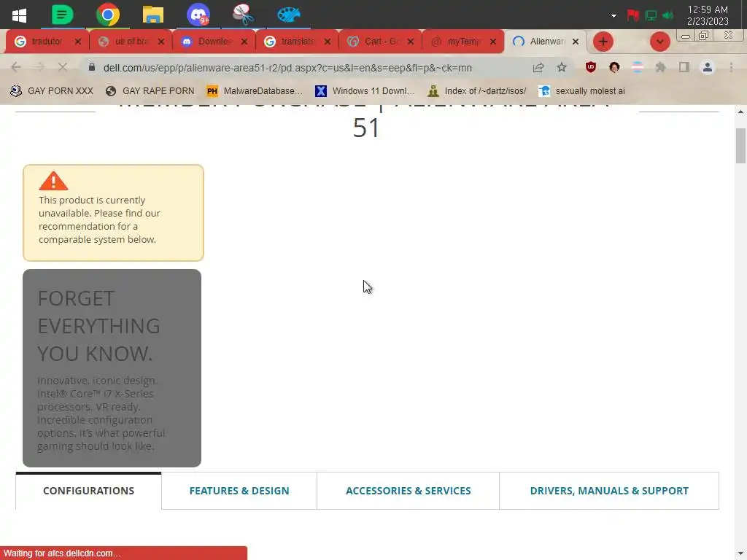Image resolution: width=747 pixels, height=560 pixels.
Task: Go forward with the forward arrow
Action: [x=39, y=67]
